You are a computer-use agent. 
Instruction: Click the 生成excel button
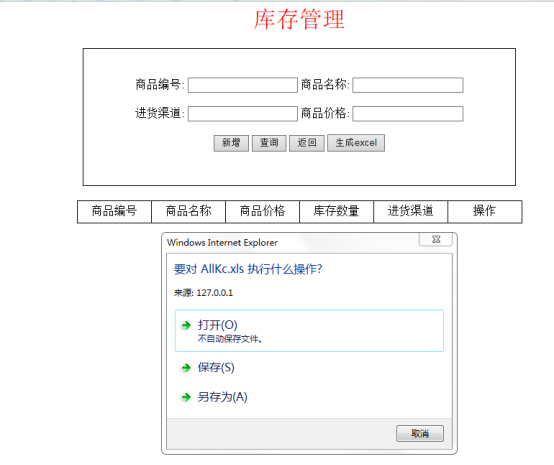(x=356, y=143)
